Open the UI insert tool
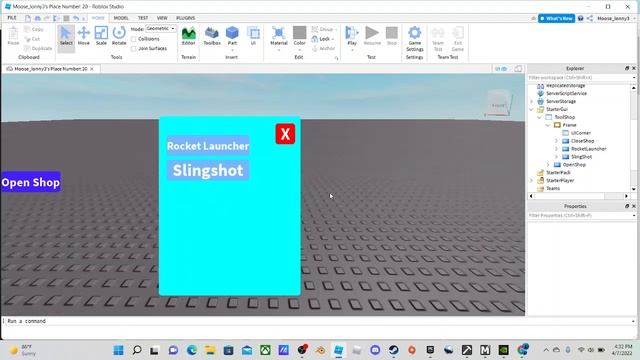This screenshot has height=360, width=640. pyautogui.click(x=253, y=36)
